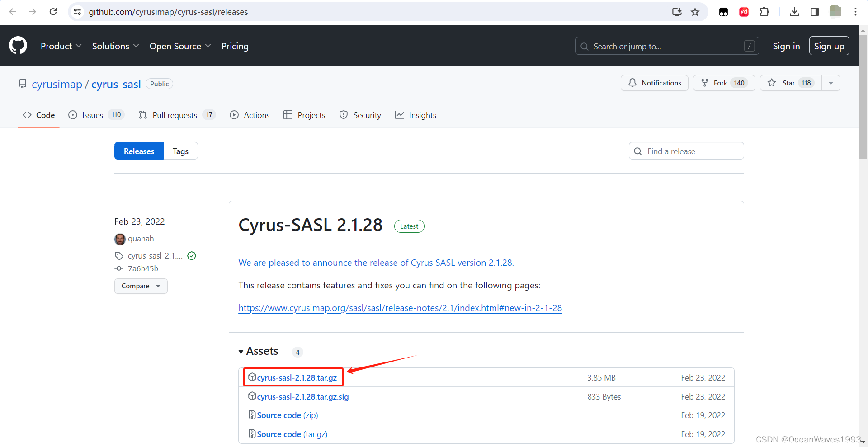This screenshot has width=868, height=447.
Task: Click the browser address bar URL
Action: pos(168,12)
